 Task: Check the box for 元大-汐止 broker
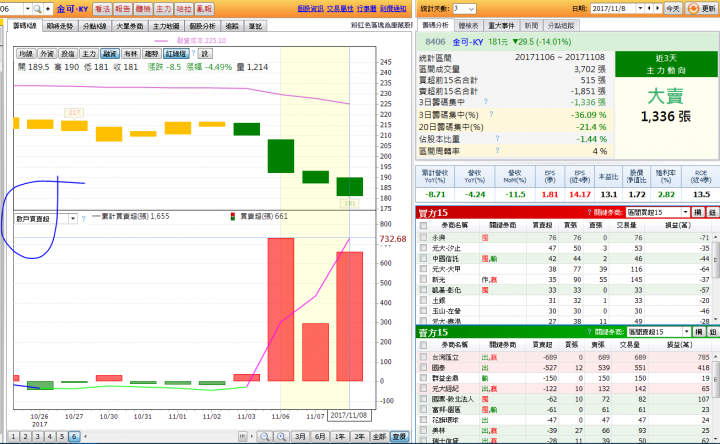pos(423,248)
